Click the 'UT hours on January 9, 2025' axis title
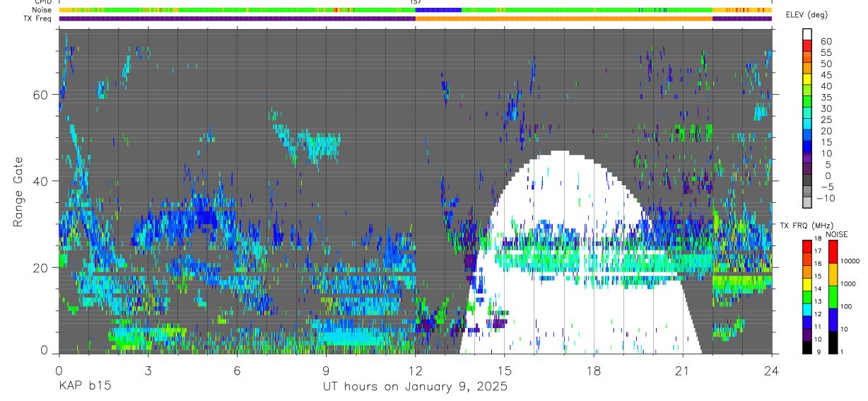This screenshot has width=868, height=401. pyautogui.click(x=415, y=387)
